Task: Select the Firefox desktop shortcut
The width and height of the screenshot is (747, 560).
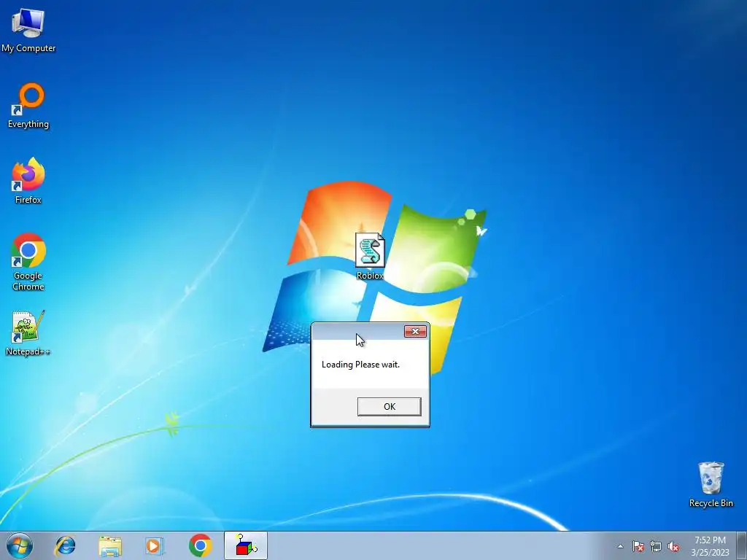Action: [x=28, y=181]
